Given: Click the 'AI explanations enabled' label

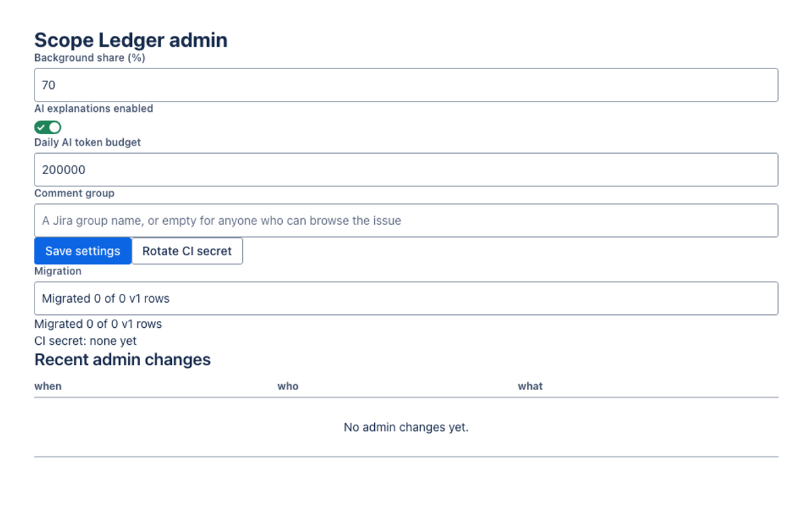Looking at the screenshot, I should (x=94, y=108).
